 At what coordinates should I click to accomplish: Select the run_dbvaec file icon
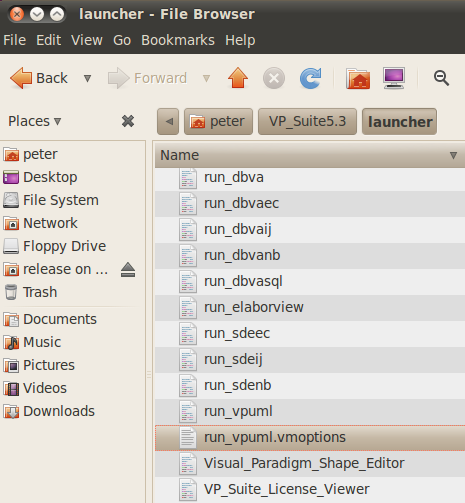pos(188,204)
